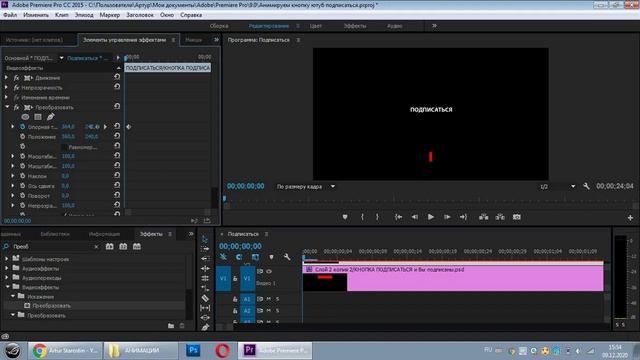This screenshot has height=360, width=640.
Task: Select the Slide tool
Action: [205, 318]
